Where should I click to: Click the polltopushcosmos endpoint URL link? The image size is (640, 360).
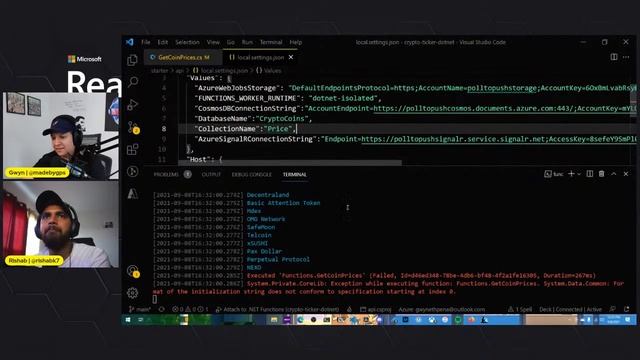pyautogui.click(x=473, y=109)
